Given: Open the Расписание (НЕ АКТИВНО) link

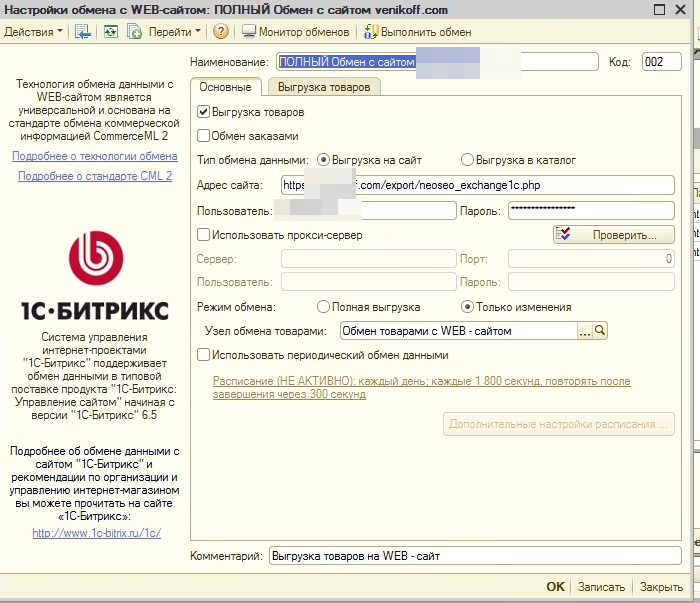Looking at the screenshot, I should (421, 387).
